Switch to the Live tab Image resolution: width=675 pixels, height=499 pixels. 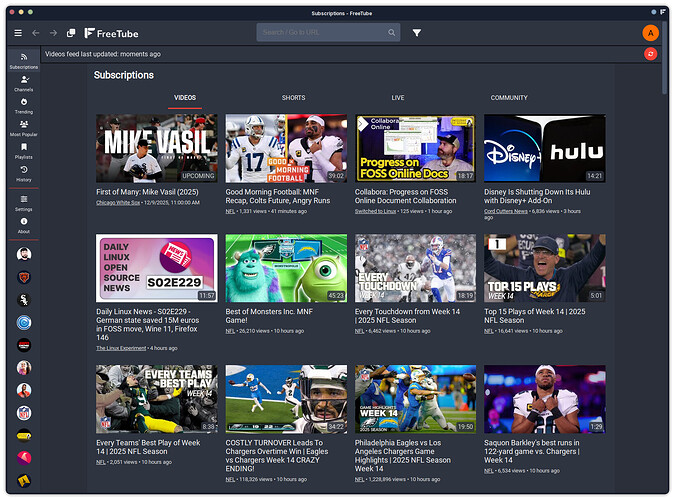(x=398, y=98)
